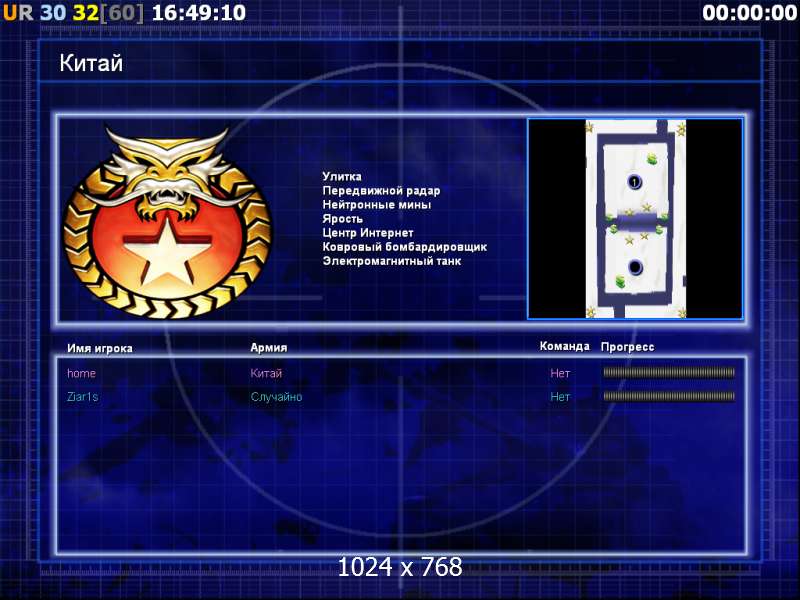800x600 pixels.
Task: Click player name "Ziar1s"
Action: point(83,396)
